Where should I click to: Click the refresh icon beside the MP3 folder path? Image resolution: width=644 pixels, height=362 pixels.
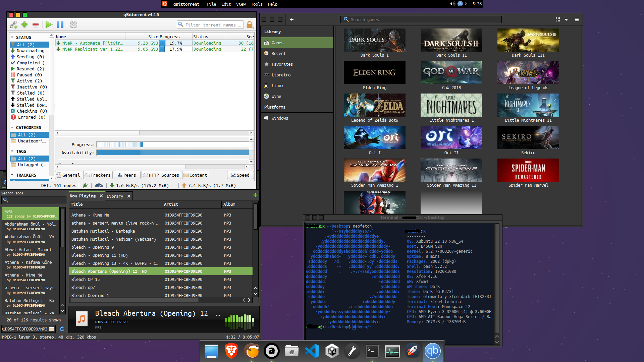(x=62, y=329)
